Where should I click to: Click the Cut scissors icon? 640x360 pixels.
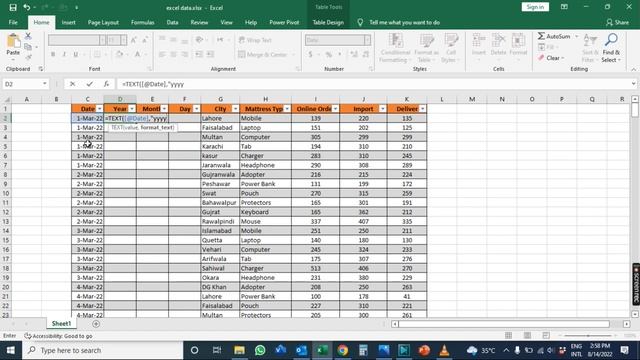point(28,36)
